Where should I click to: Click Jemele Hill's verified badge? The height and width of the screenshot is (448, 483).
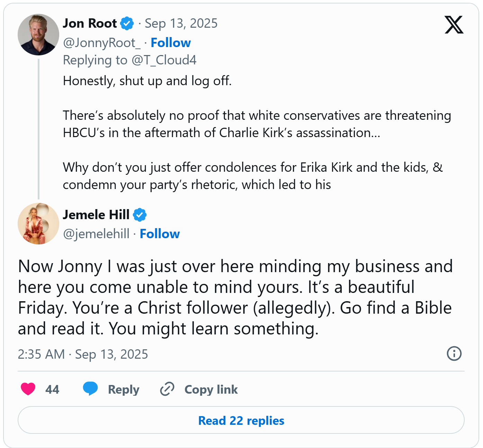point(140,215)
